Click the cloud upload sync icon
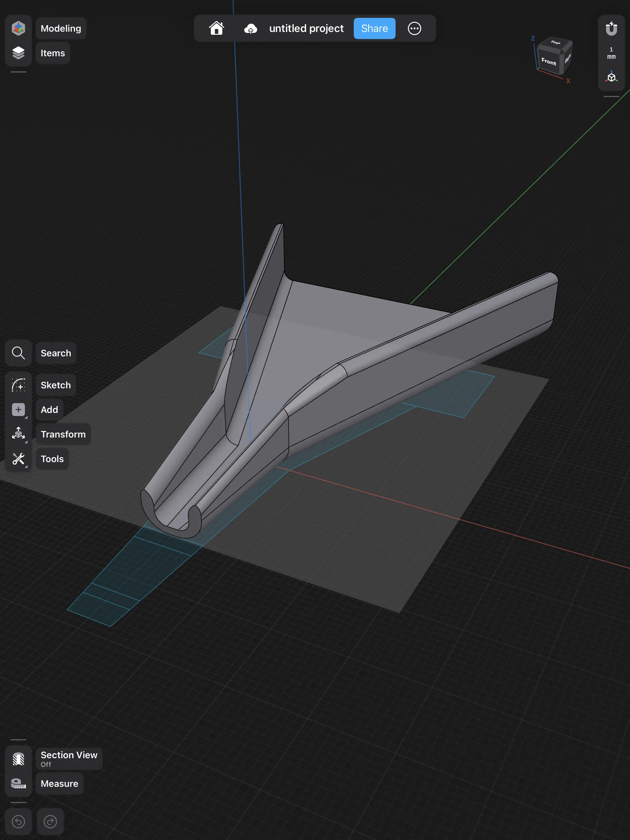The image size is (630, 840). coord(250,29)
